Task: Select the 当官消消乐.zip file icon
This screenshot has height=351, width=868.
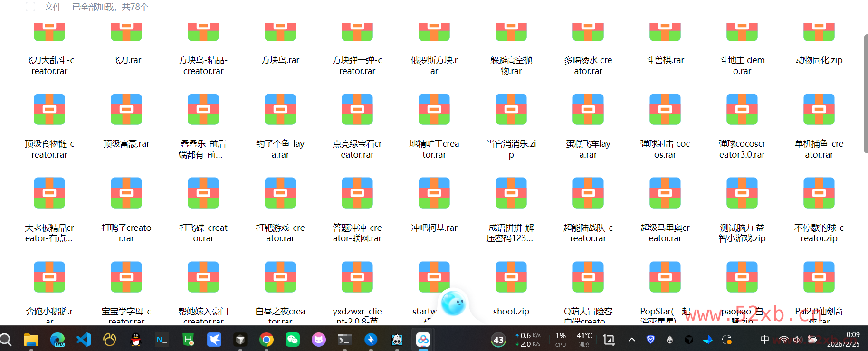Action: [x=511, y=109]
